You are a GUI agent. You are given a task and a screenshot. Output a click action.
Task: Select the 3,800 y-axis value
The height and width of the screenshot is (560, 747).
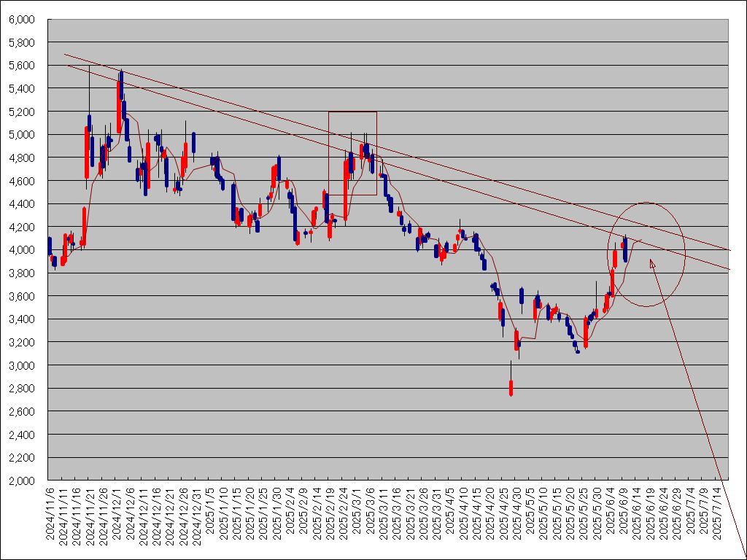[x=22, y=273]
